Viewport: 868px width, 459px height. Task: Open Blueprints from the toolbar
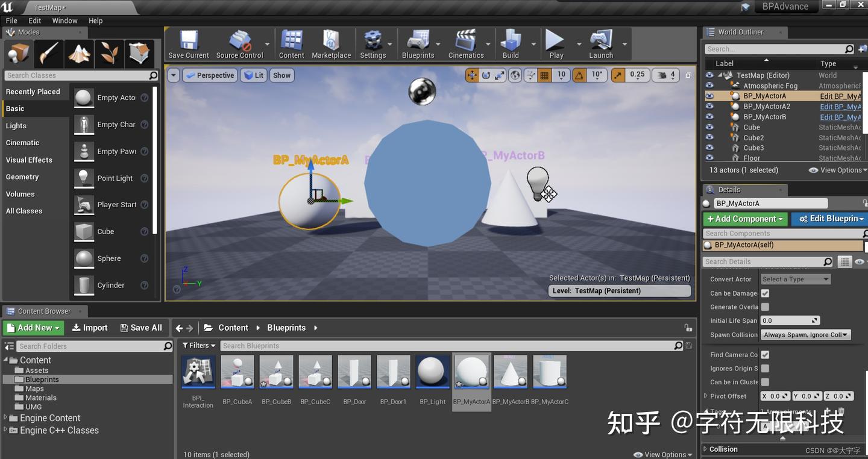[418, 43]
